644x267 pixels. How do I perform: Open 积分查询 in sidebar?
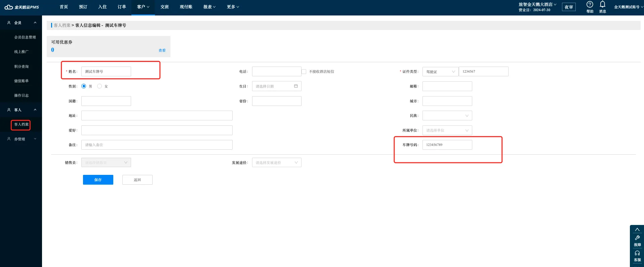click(x=21, y=67)
